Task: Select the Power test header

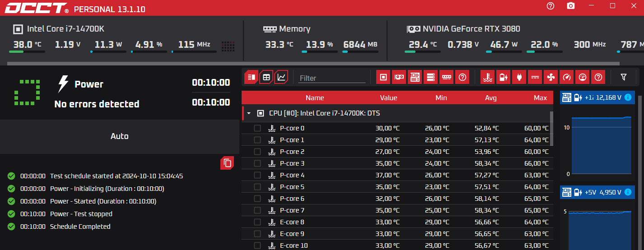Action: click(89, 84)
